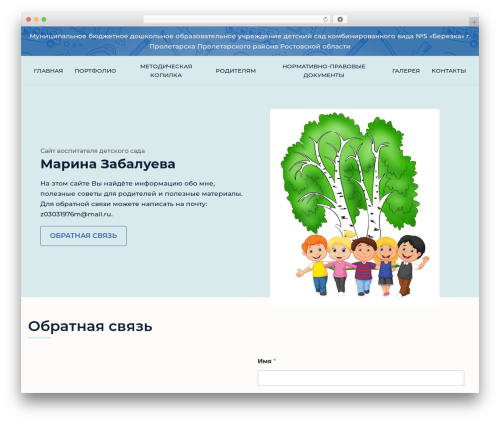Screen dimensions: 500x423
Task: Open the ГАЛЕРЕЯ menu item
Action: click(x=406, y=71)
